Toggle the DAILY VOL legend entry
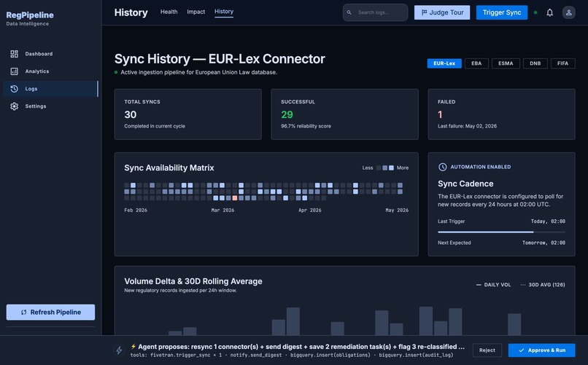 (x=493, y=285)
